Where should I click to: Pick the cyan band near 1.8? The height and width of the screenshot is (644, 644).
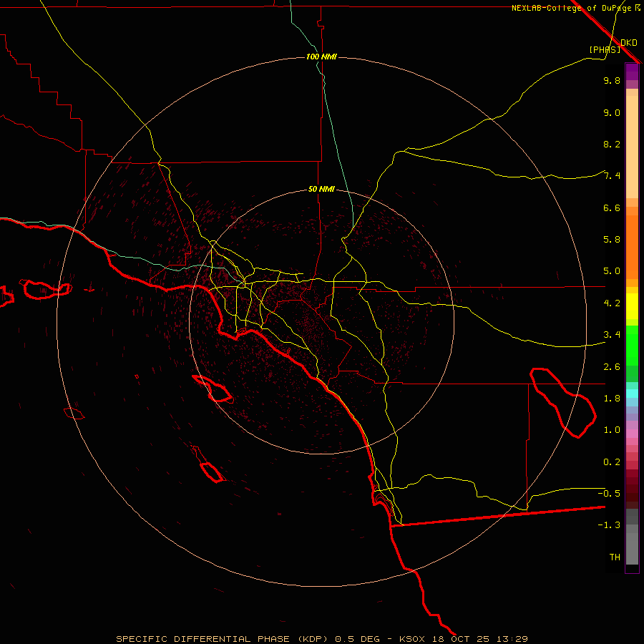click(632, 393)
